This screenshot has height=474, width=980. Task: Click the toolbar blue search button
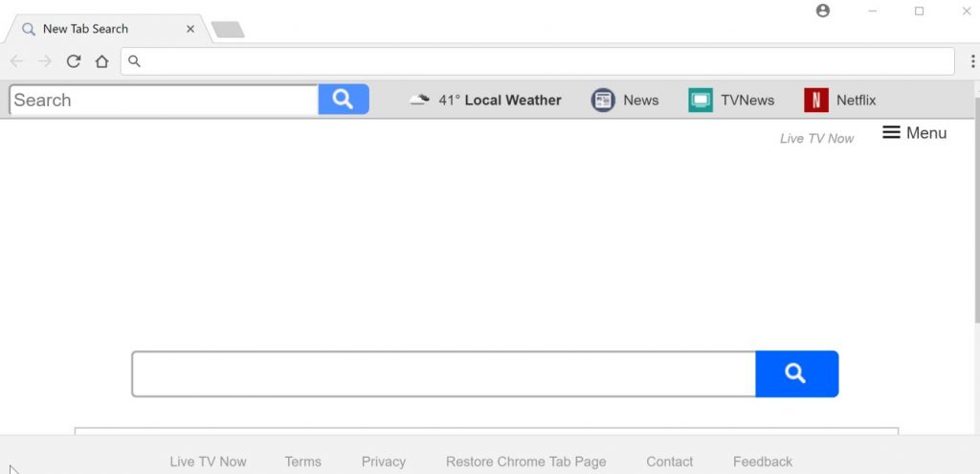pos(344,100)
